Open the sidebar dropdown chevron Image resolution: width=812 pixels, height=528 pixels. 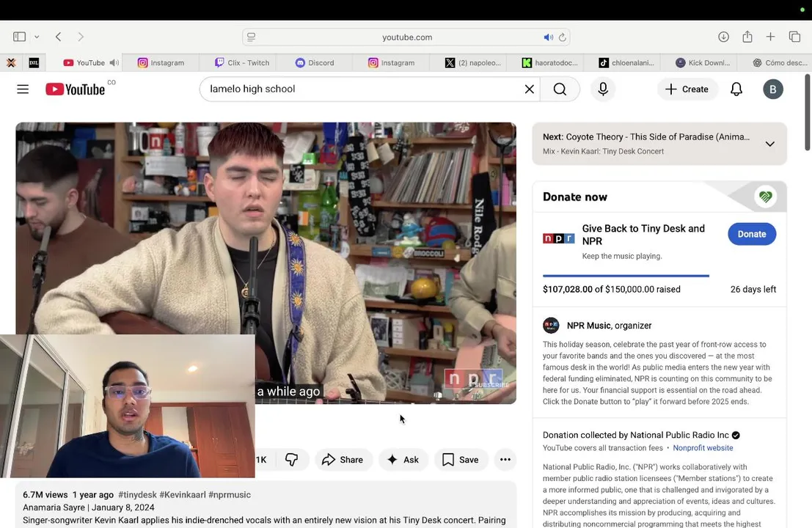point(37,37)
